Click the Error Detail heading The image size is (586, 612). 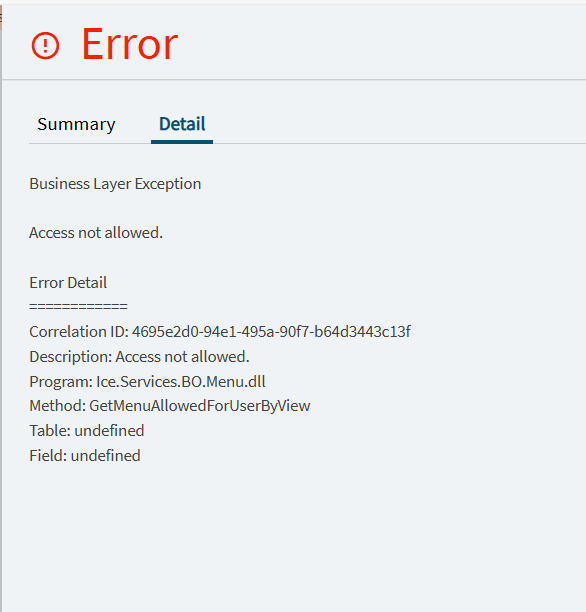tap(68, 283)
